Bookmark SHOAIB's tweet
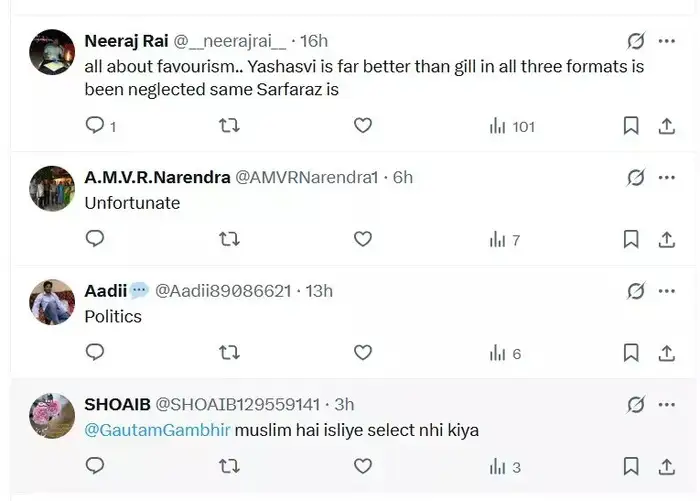 pos(631,466)
